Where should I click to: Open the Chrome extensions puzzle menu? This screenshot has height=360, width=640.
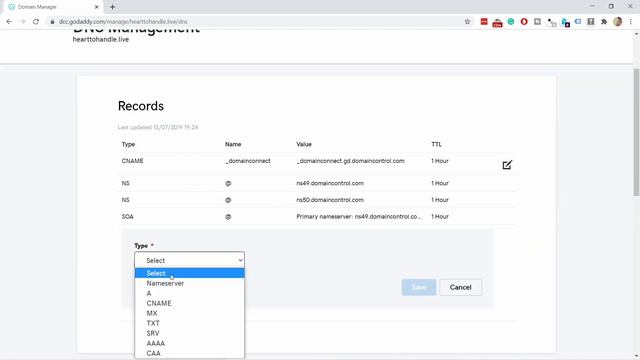tap(604, 22)
